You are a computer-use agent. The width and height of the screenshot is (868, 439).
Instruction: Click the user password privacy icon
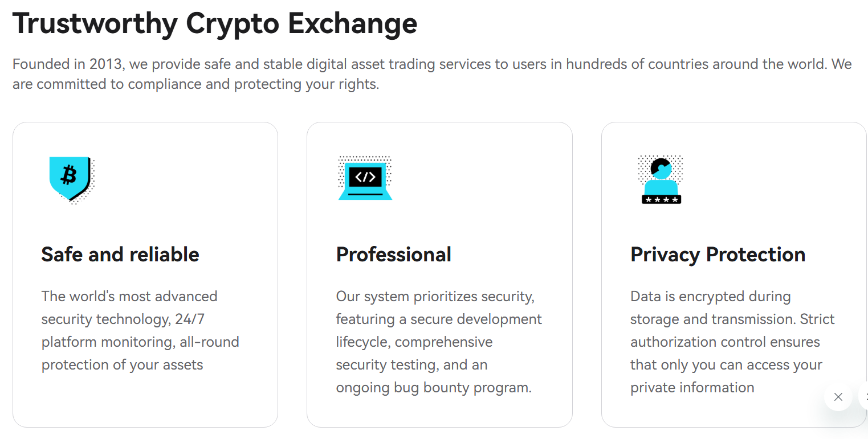pyautogui.click(x=661, y=180)
